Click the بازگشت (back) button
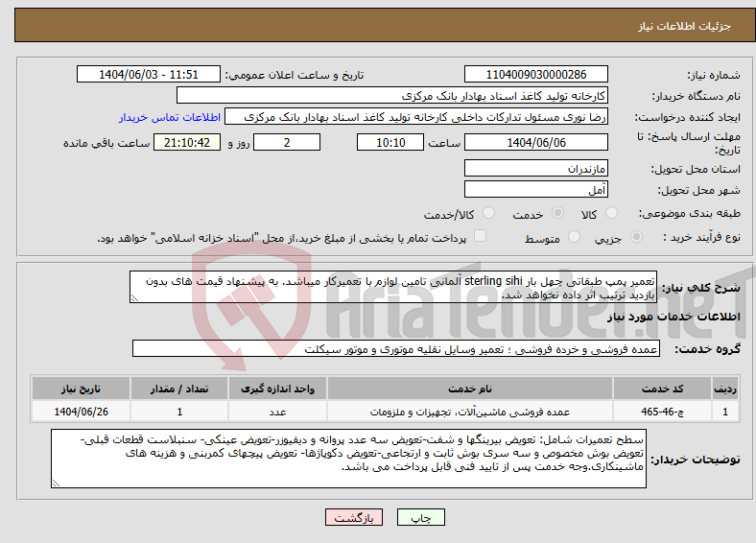The image size is (756, 543). [x=354, y=517]
